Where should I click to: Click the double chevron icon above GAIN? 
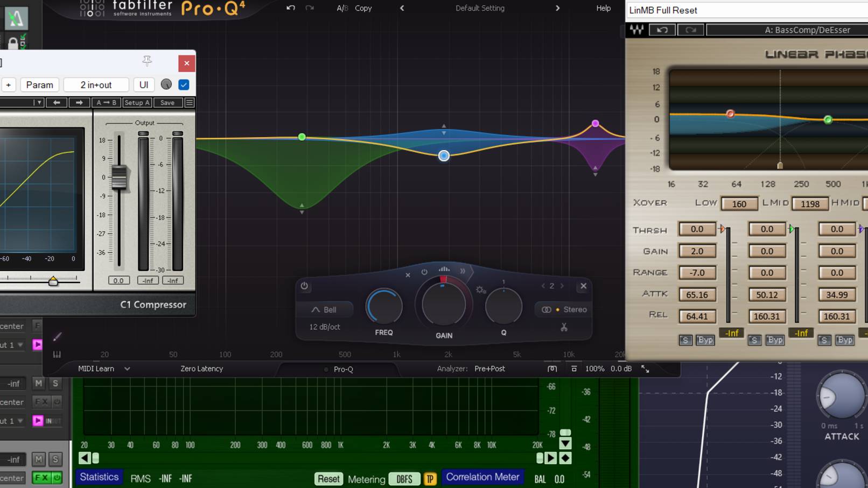click(463, 271)
